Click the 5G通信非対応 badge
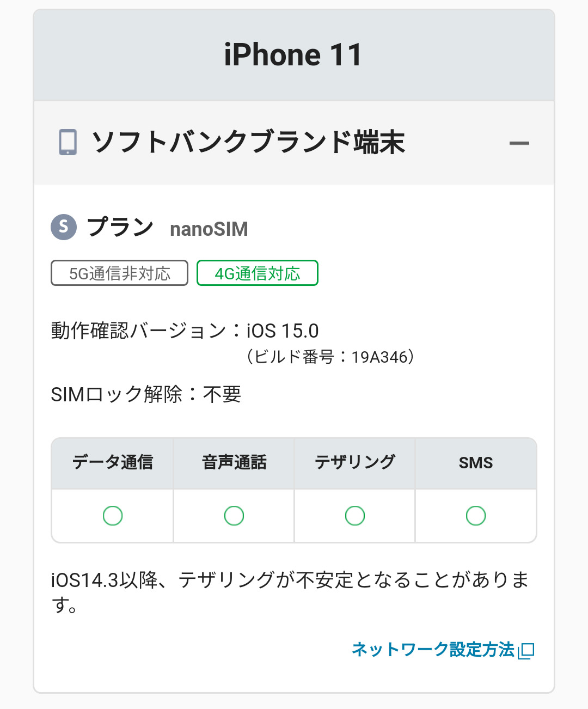 pyautogui.click(x=119, y=273)
